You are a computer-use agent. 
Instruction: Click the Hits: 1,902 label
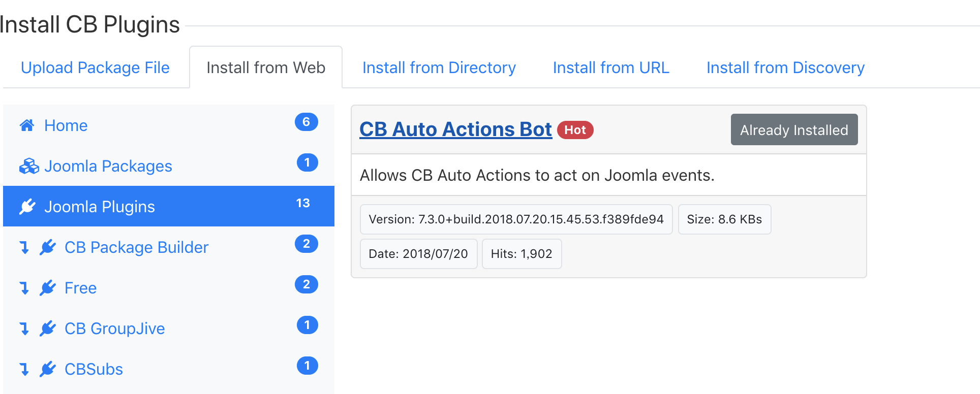point(522,254)
